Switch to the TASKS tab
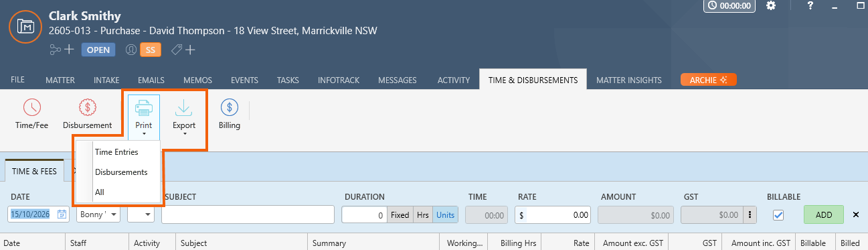 [288, 80]
